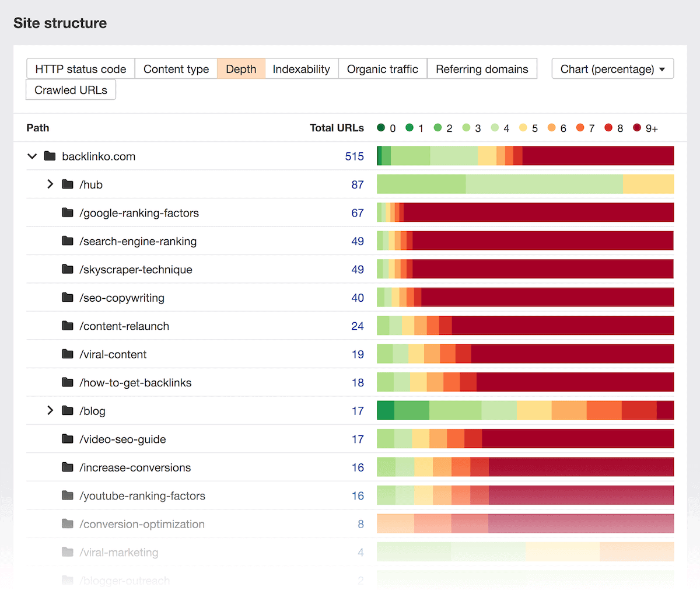Click the Site structure heading
700x597 pixels.
click(60, 23)
